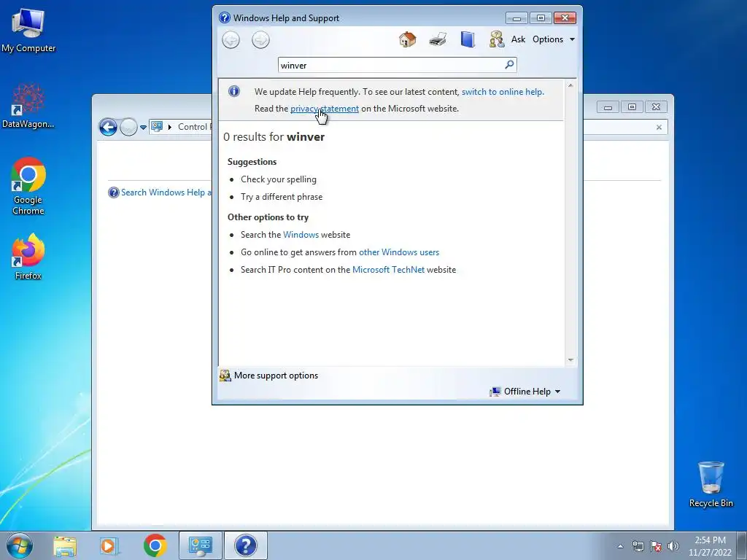Open the taskbar clock and date
Viewport: 747px width, 560px height.
pyautogui.click(x=710, y=546)
